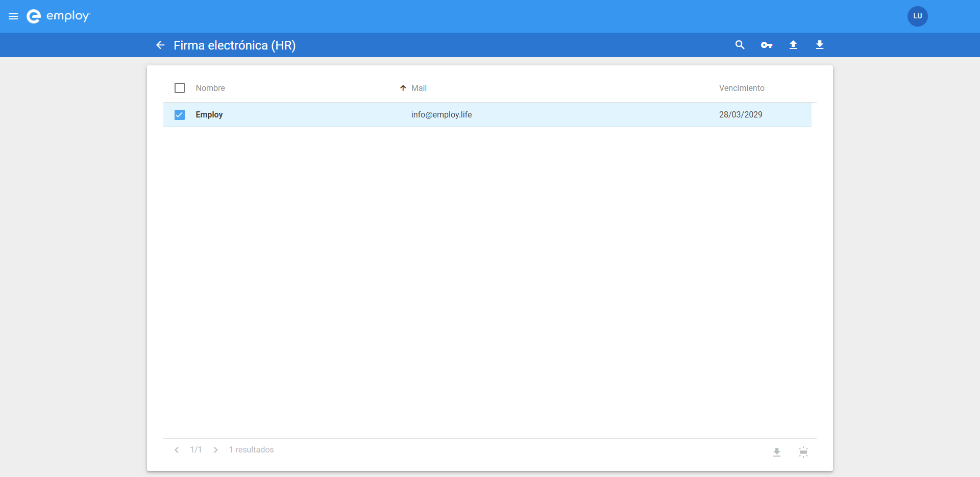This screenshot has width=980, height=477.
Task: Click the Firma electrónica (HR) page title
Action: 235,45
